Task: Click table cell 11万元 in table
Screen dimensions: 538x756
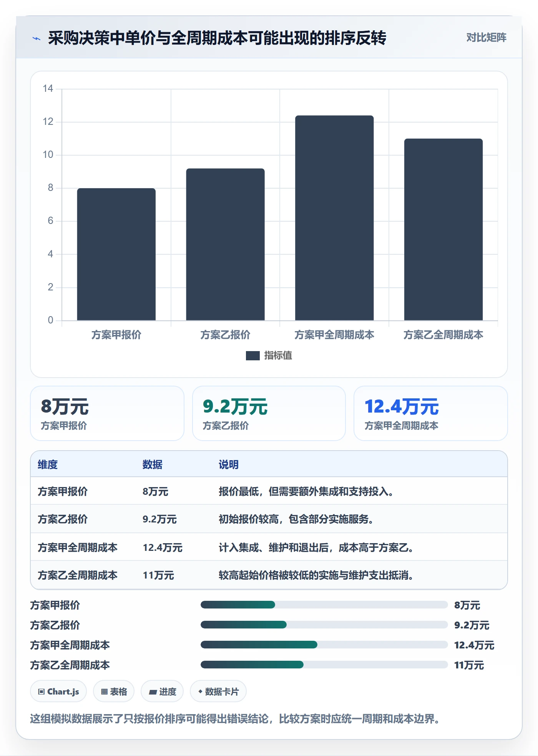Action: (x=158, y=575)
